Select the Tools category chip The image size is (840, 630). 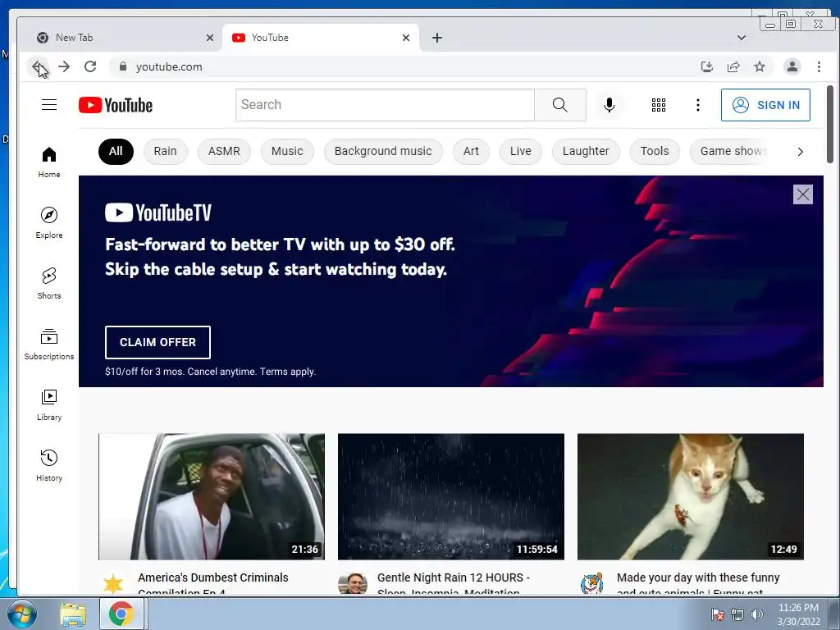[x=655, y=152]
